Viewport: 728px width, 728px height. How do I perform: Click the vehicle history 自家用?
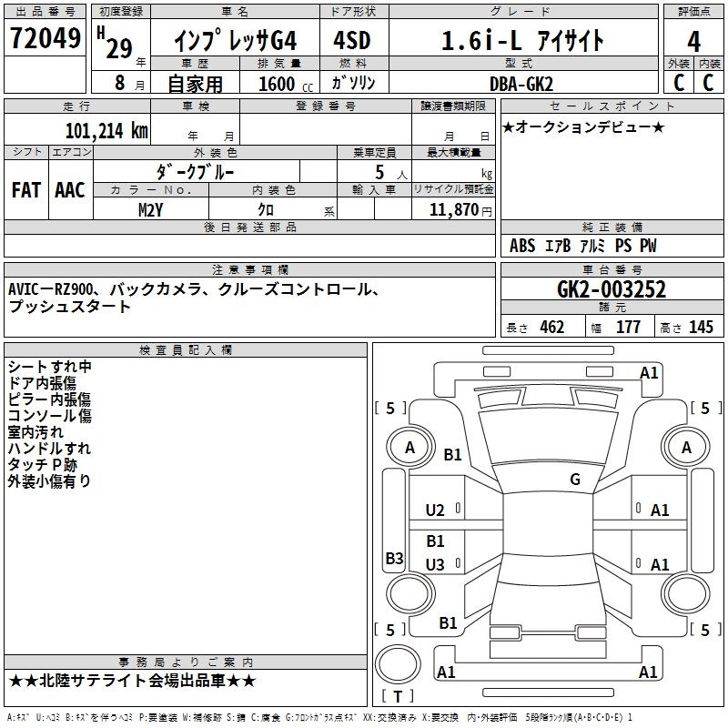point(195,84)
